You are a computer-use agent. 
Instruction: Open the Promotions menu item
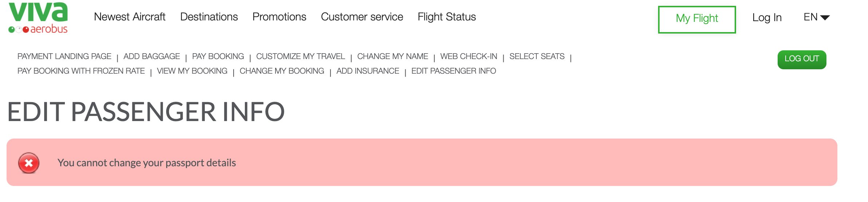(x=279, y=17)
